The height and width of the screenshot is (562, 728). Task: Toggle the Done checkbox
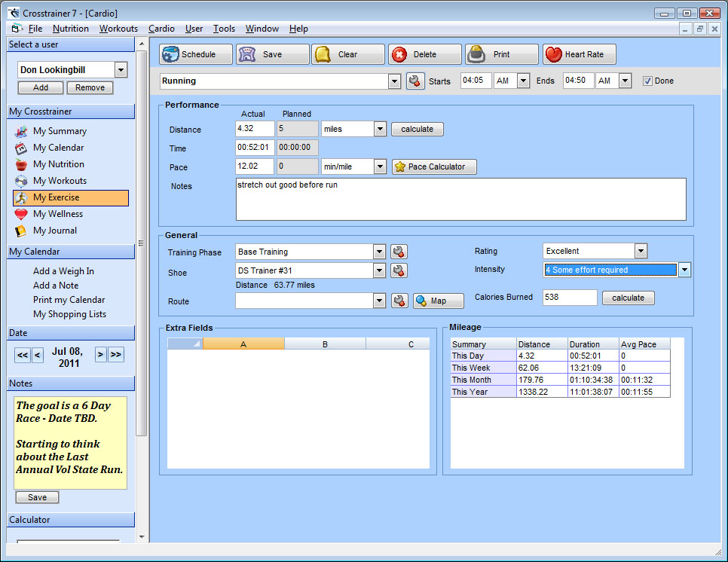[647, 81]
